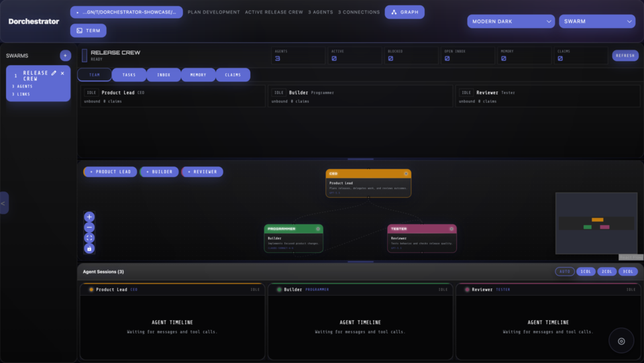
Task: Select the 3COL session layout
Action: [x=628, y=272]
